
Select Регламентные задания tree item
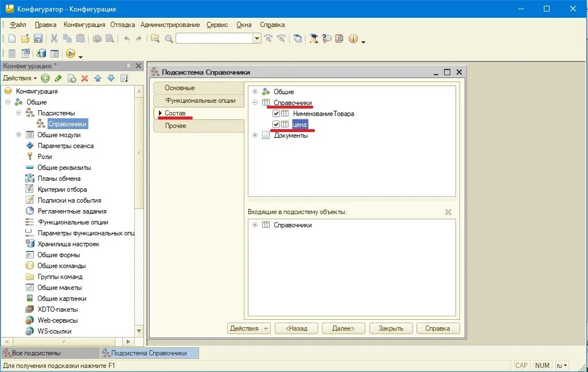pos(72,211)
